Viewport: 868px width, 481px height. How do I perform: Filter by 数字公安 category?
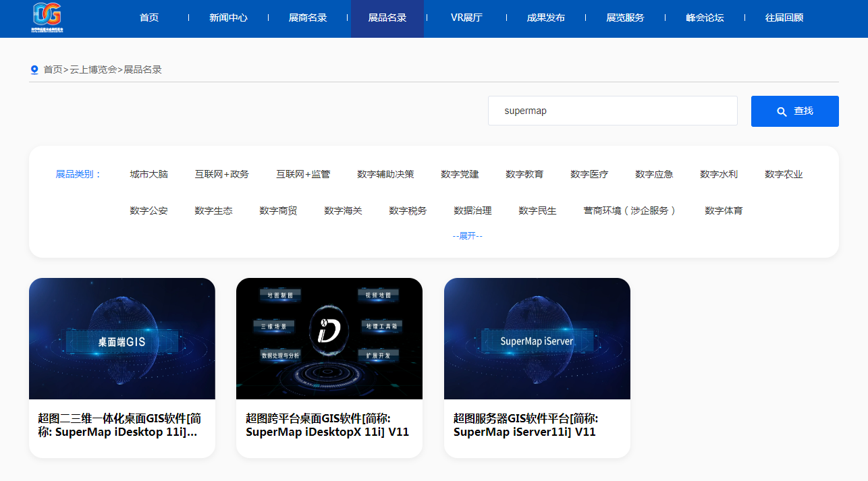[x=148, y=210]
